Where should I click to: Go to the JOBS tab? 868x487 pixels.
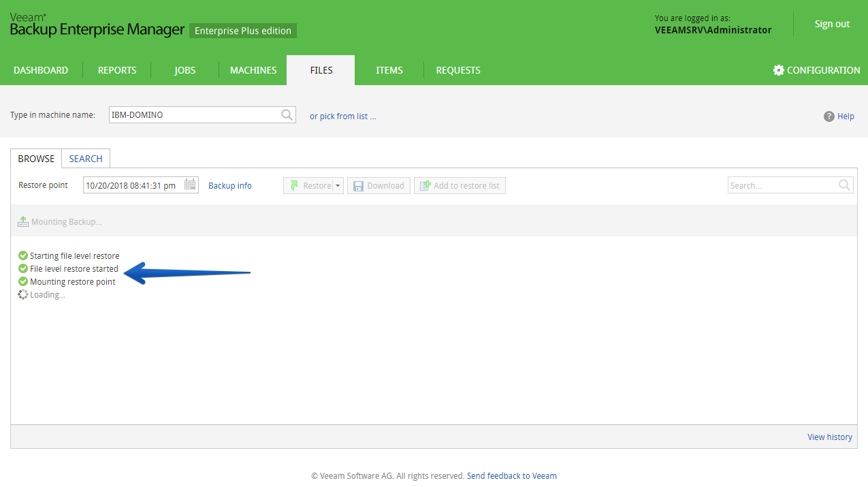(x=184, y=70)
